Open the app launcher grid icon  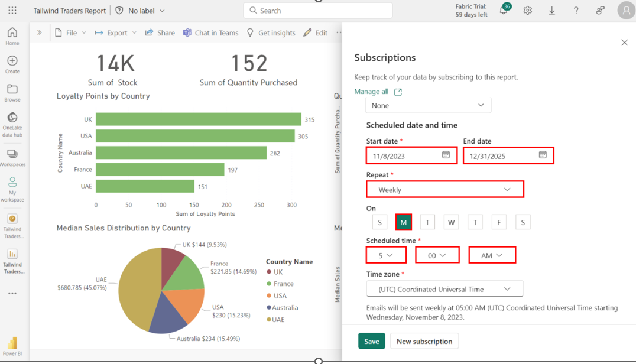point(12,11)
